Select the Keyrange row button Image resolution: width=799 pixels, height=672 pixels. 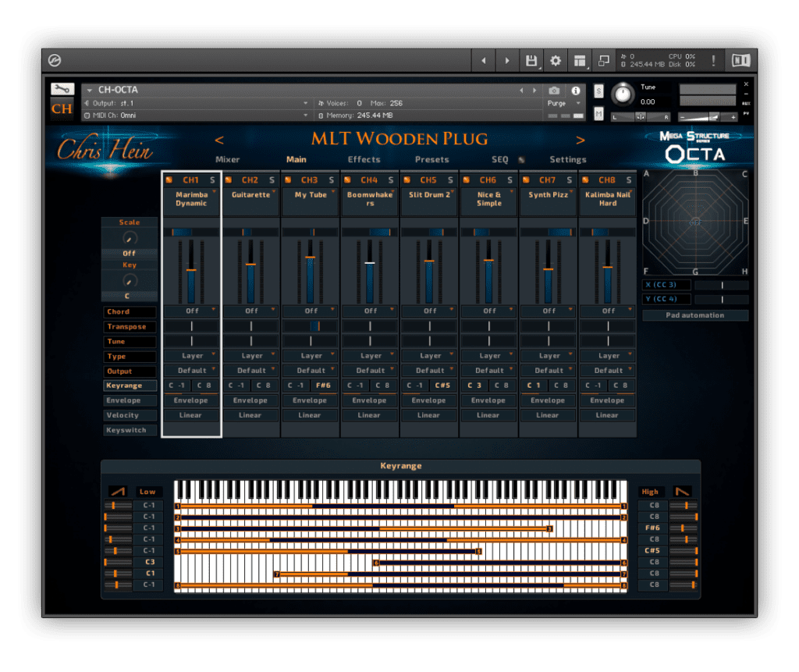pyautogui.click(x=130, y=386)
